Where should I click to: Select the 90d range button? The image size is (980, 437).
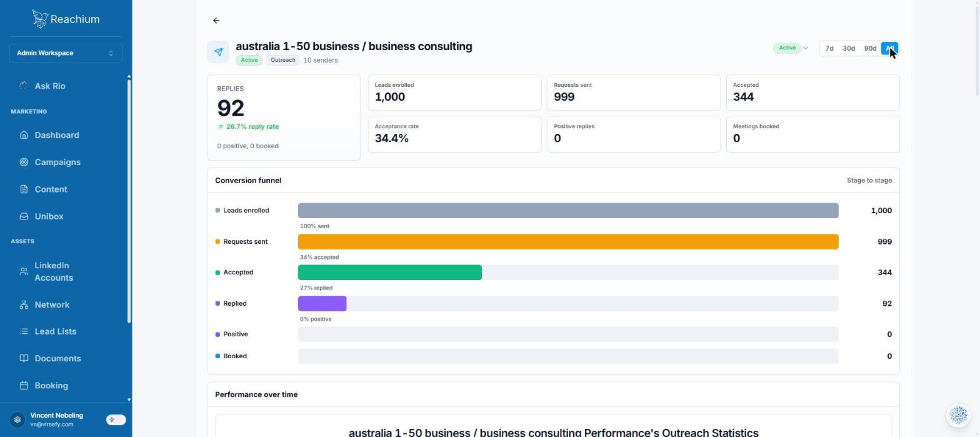coord(870,49)
